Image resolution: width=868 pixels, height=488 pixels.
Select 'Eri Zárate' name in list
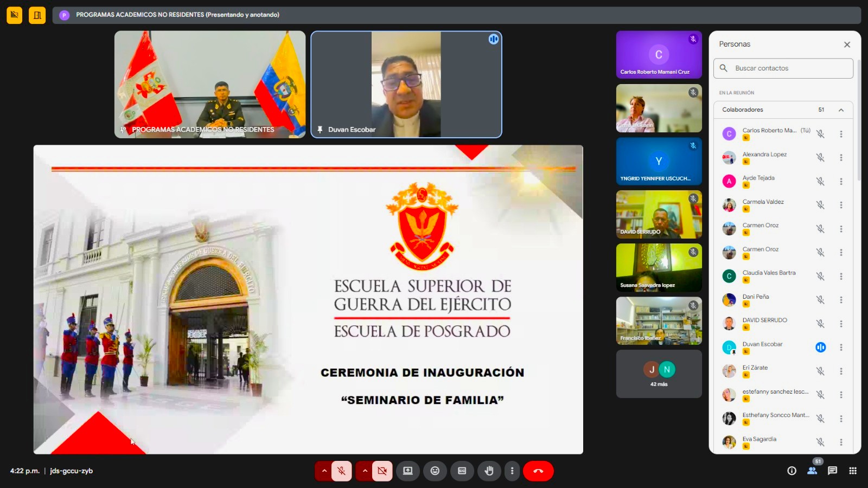tap(755, 368)
